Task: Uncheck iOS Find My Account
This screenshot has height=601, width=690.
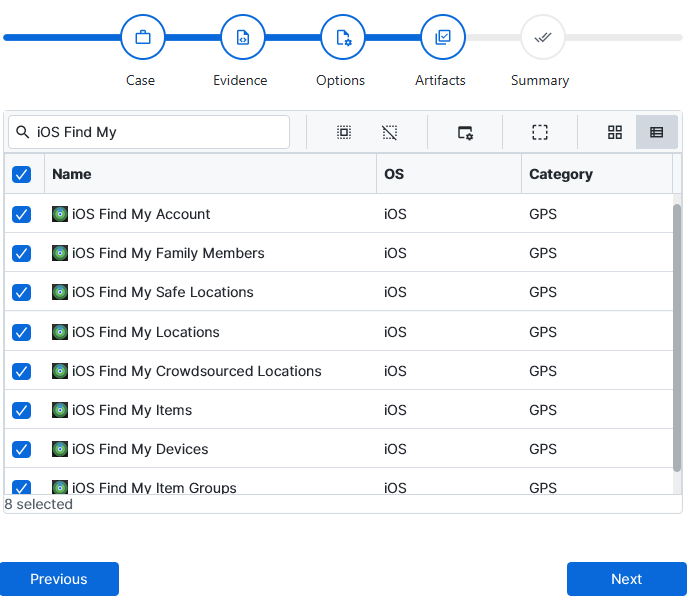Action: pyautogui.click(x=22, y=214)
